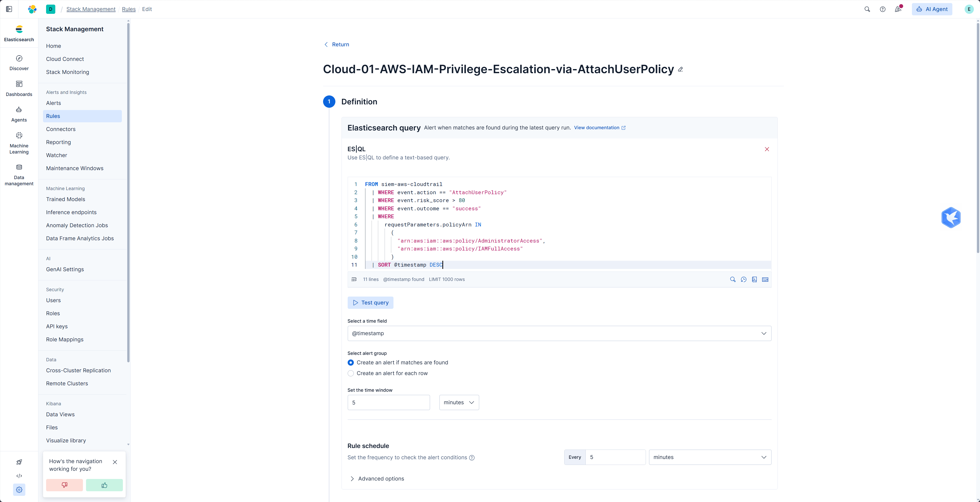
Task: Open Connectors in the sidebar
Action: pos(61,129)
